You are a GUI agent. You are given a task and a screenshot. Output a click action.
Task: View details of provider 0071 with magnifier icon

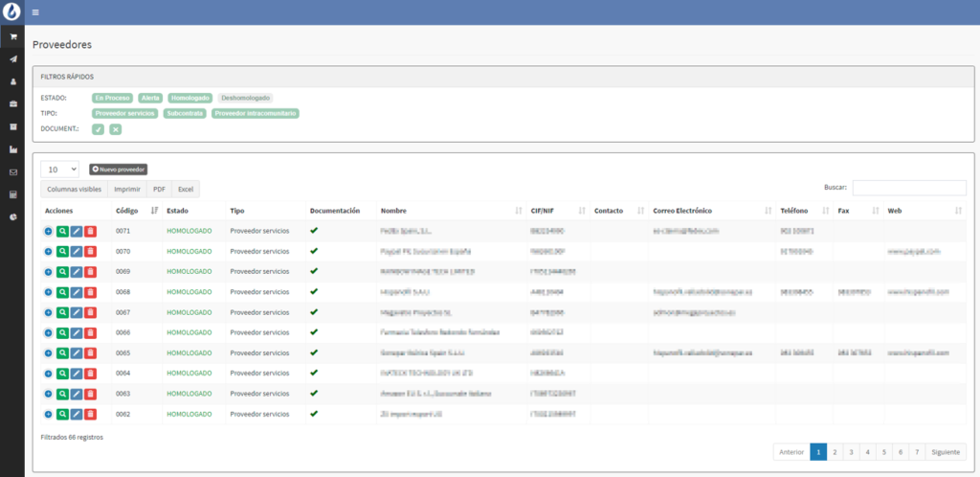pos(62,231)
